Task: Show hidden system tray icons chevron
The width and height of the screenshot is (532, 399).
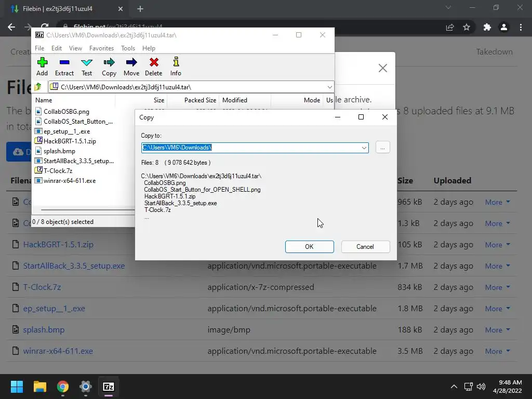Action: (454, 387)
